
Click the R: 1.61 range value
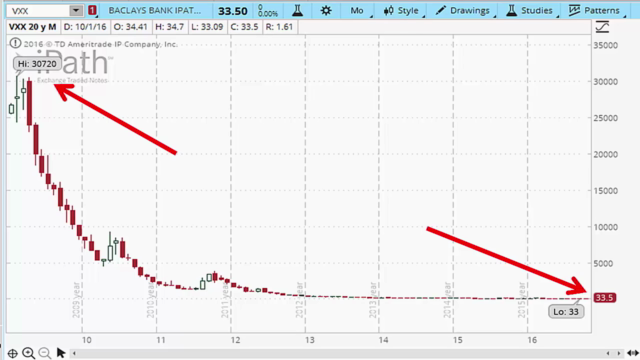tap(279, 27)
